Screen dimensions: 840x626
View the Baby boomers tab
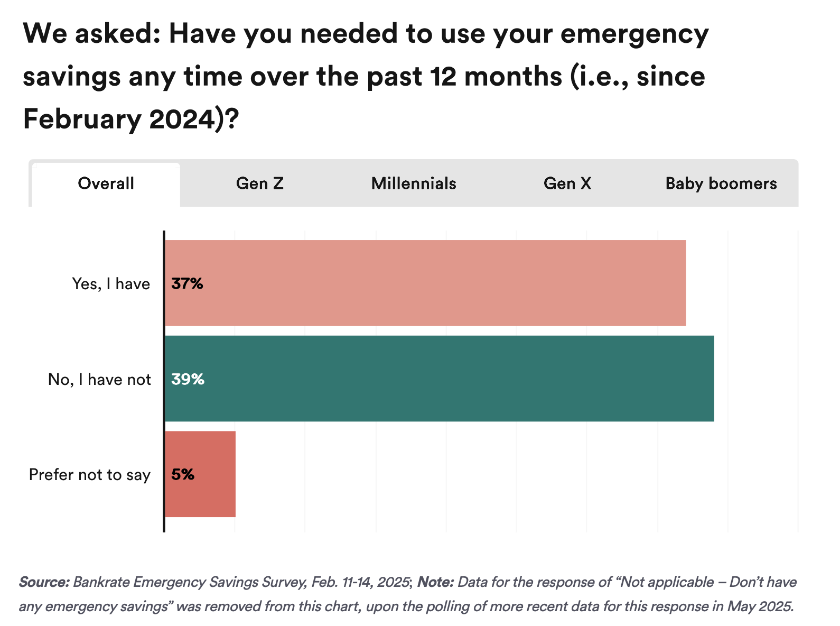721,183
